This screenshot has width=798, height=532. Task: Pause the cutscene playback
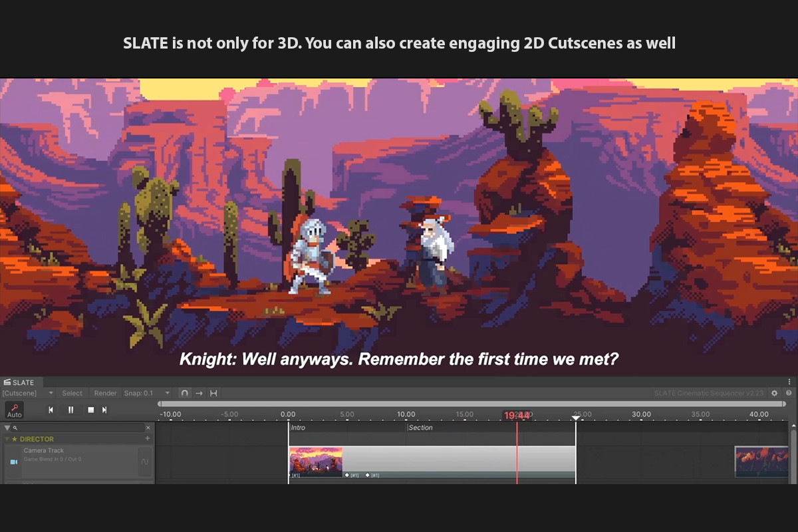pos(70,410)
